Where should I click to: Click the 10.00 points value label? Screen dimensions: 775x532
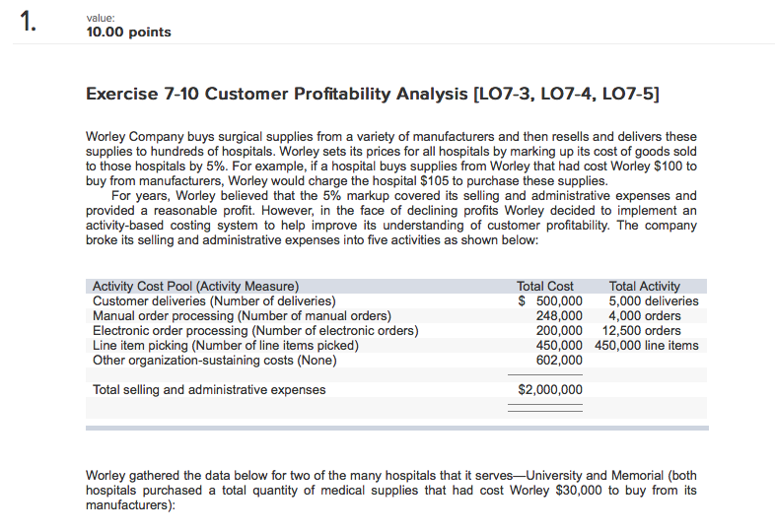tap(128, 32)
